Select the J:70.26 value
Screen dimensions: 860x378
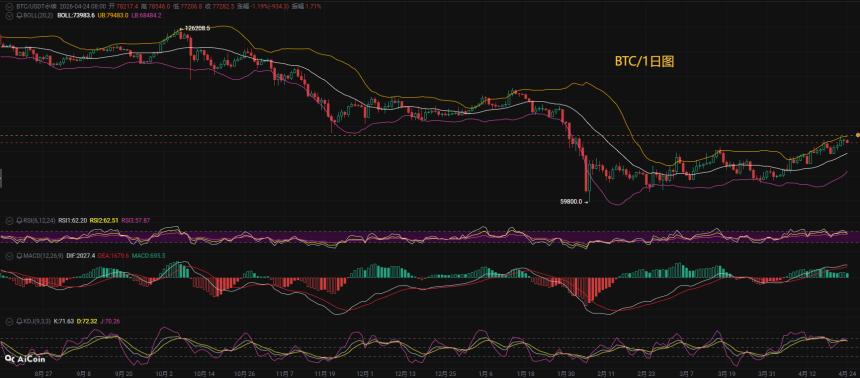coord(110,320)
